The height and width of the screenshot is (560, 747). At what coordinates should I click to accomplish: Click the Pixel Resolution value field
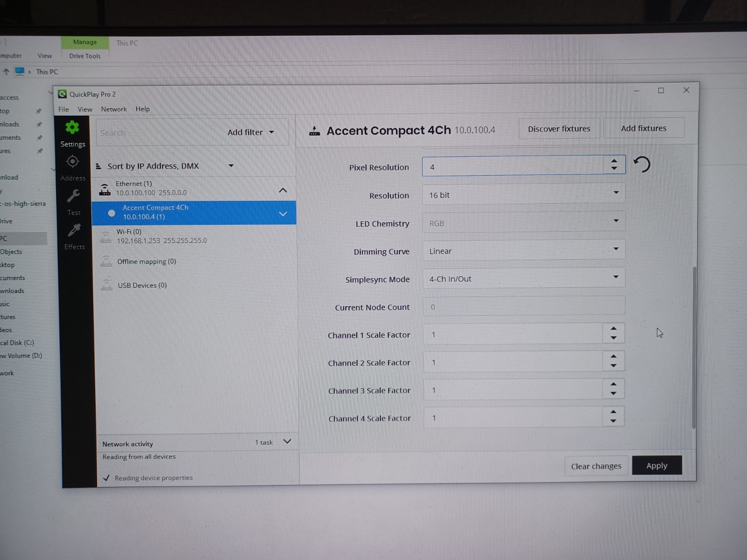(512, 167)
